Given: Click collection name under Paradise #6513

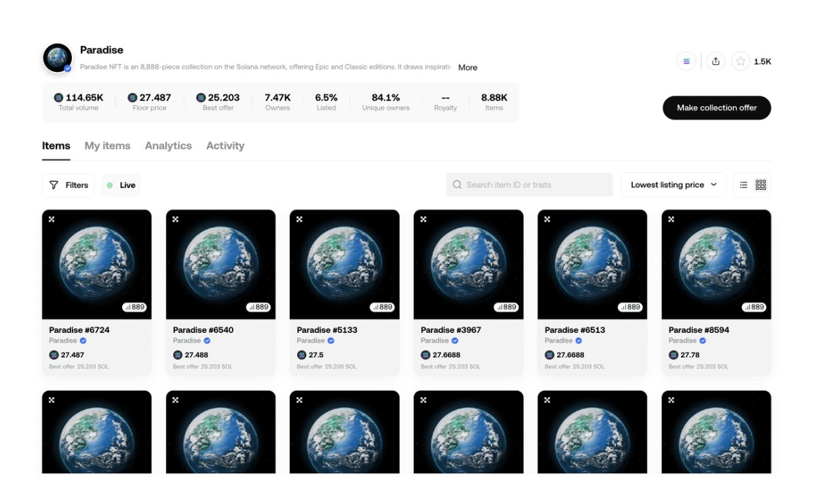Looking at the screenshot, I should click(559, 341).
